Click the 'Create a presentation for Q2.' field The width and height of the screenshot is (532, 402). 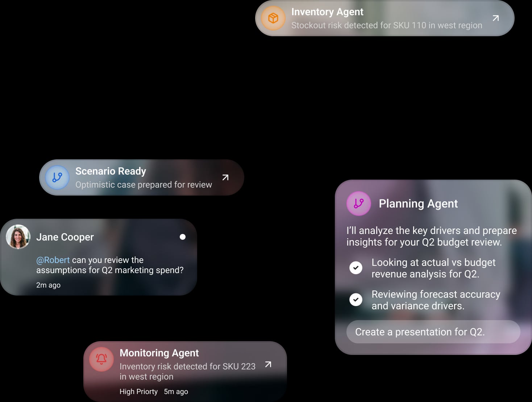click(x=433, y=332)
